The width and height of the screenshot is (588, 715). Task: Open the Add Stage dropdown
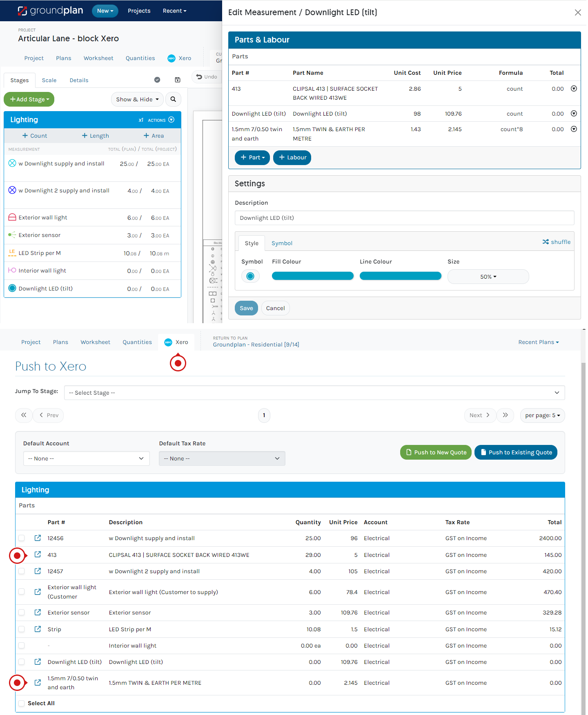pos(29,99)
